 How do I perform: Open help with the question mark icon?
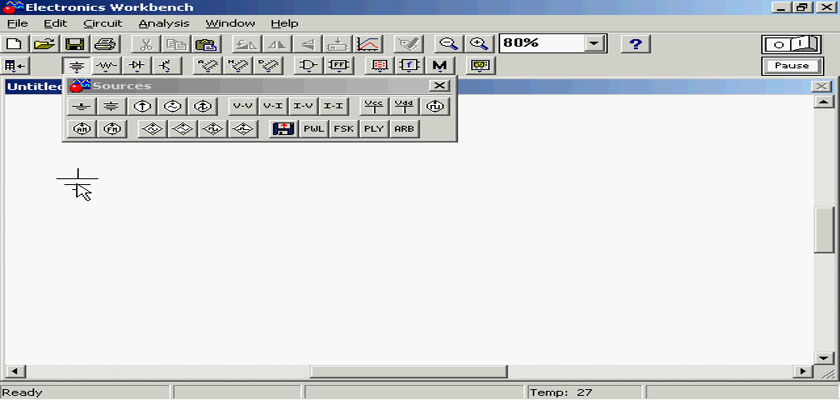click(635, 44)
